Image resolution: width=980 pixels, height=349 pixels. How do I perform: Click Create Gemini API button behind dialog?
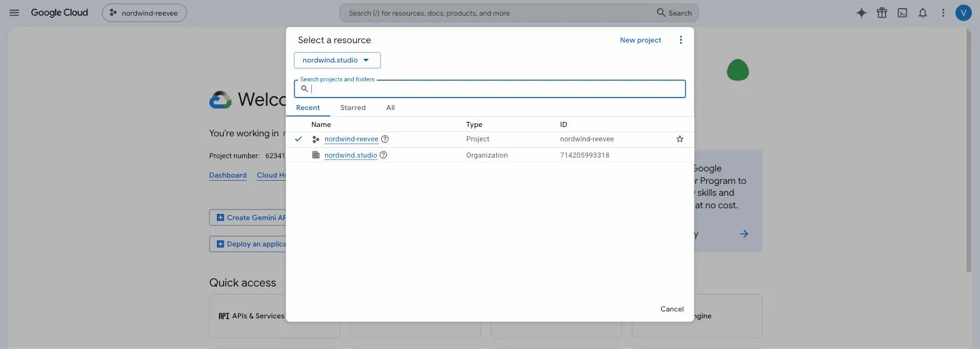coord(247,218)
